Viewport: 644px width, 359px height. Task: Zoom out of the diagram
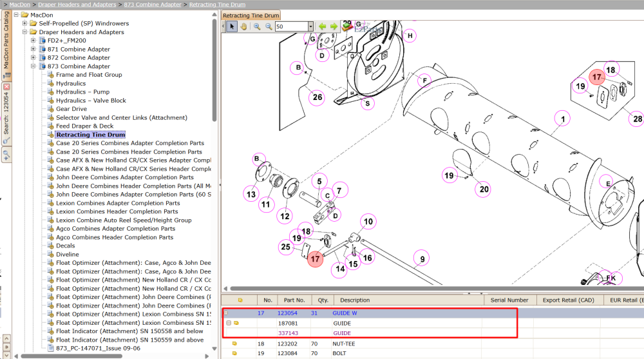(269, 26)
